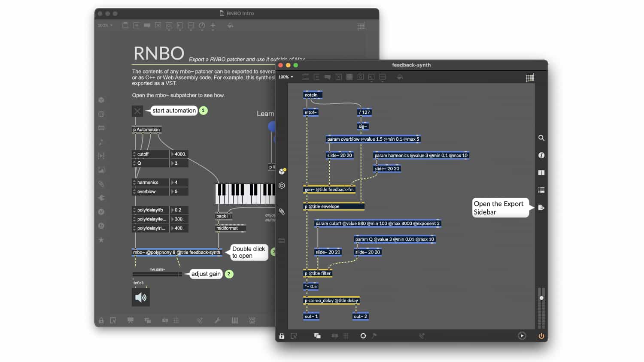
Task: Click the snapshot play icon in feedback-synth bottom bar
Action: click(522, 336)
